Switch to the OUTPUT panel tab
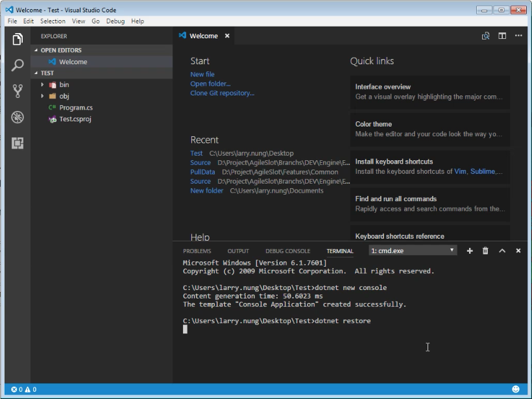 click(238, 251)
